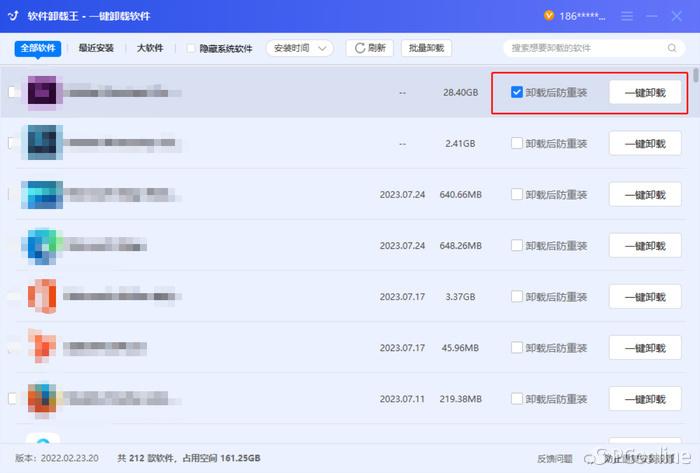
Task: Click 一键卸载 for 2.41GB software
Action: click(645, 143)
